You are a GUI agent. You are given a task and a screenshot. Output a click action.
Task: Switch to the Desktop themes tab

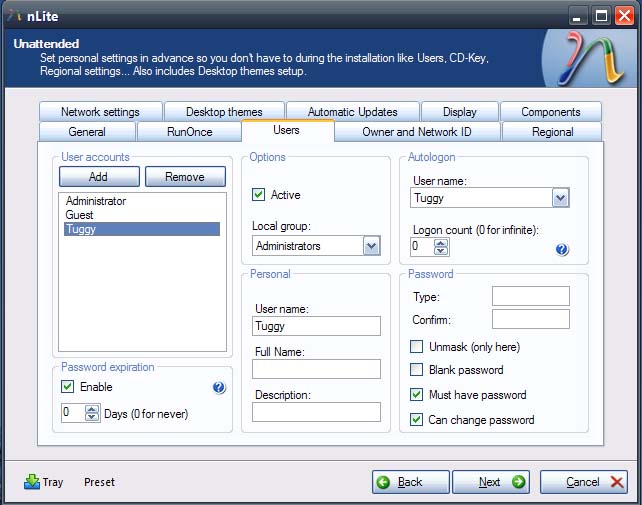(x=224, y=112)
